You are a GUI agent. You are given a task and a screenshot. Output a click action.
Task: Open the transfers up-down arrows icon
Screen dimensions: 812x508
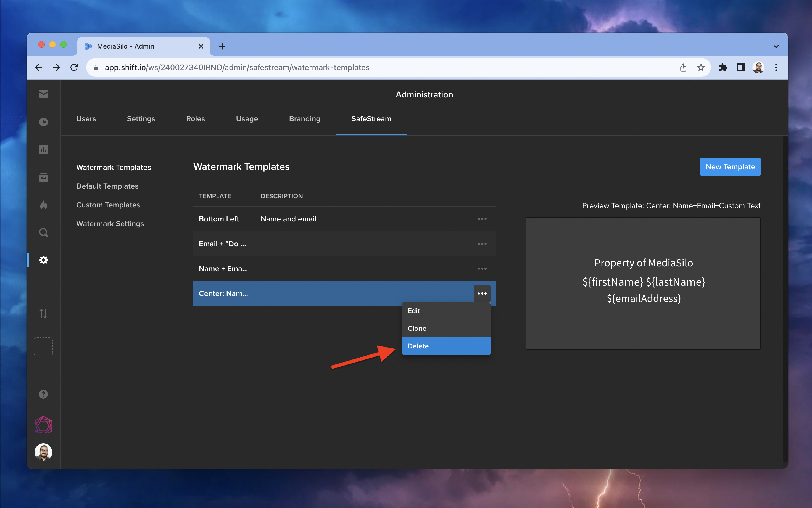click(43, 313)
